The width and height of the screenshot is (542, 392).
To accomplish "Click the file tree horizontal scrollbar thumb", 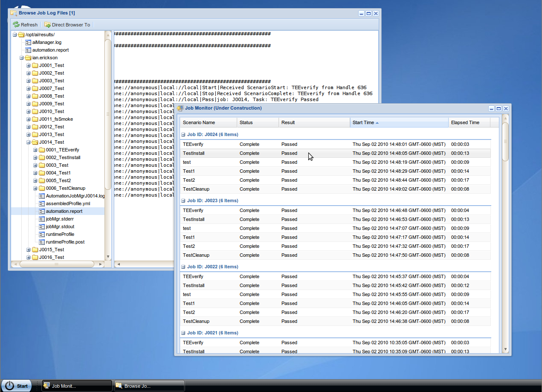I will (56, 264).
